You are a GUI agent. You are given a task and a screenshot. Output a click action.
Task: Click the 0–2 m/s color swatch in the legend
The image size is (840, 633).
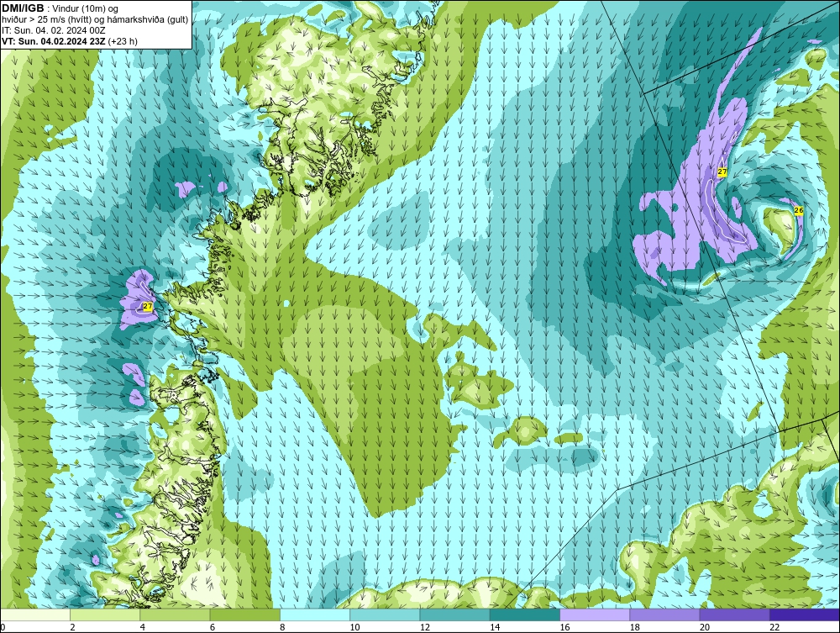(34, 615)
